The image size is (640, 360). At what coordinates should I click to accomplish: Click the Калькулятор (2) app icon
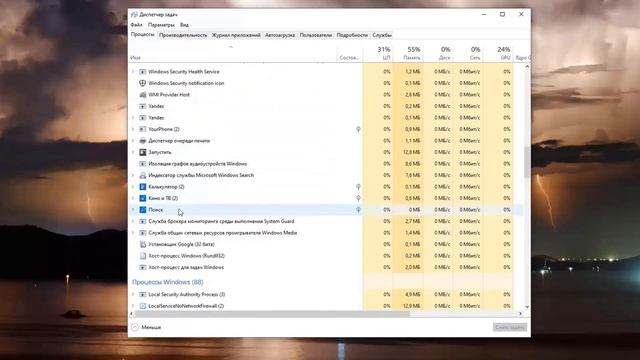coord(142,187)
